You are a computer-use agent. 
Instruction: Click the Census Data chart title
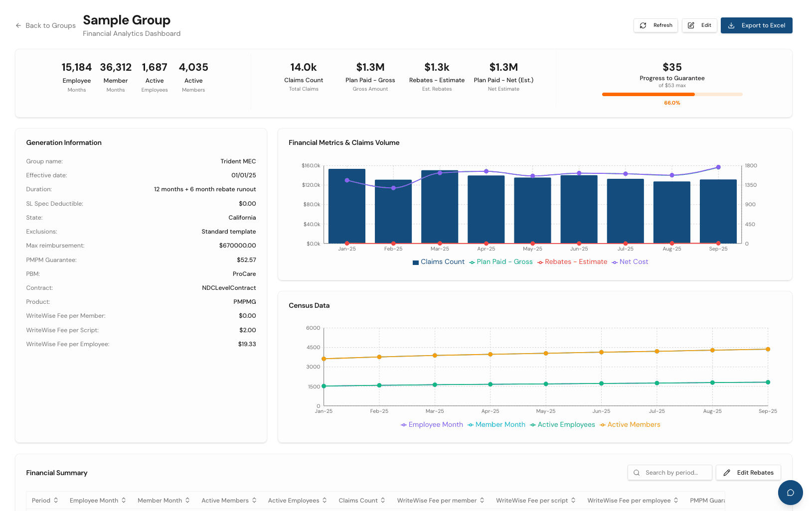tap(309, 306)
